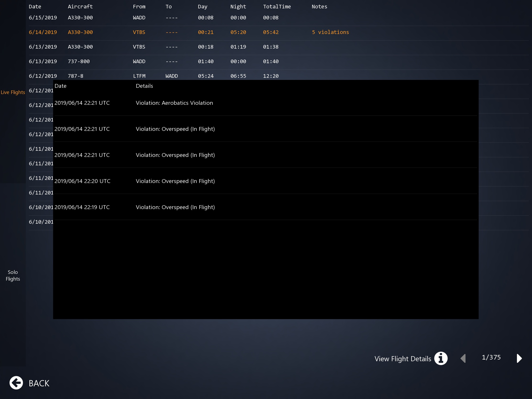
Task: Open View Flight Details info icon
Action: [x=441, y=358]
